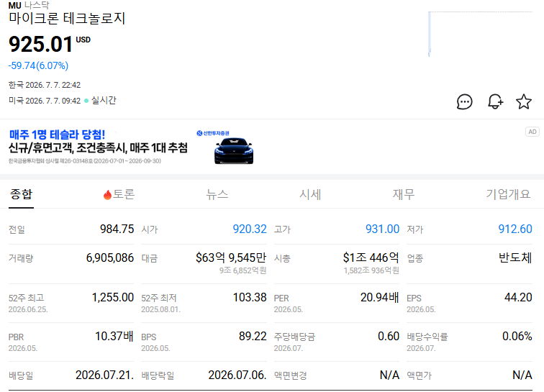
Task: Click the ex-dividend date 2026.07.06.
Action: (237, 375)
